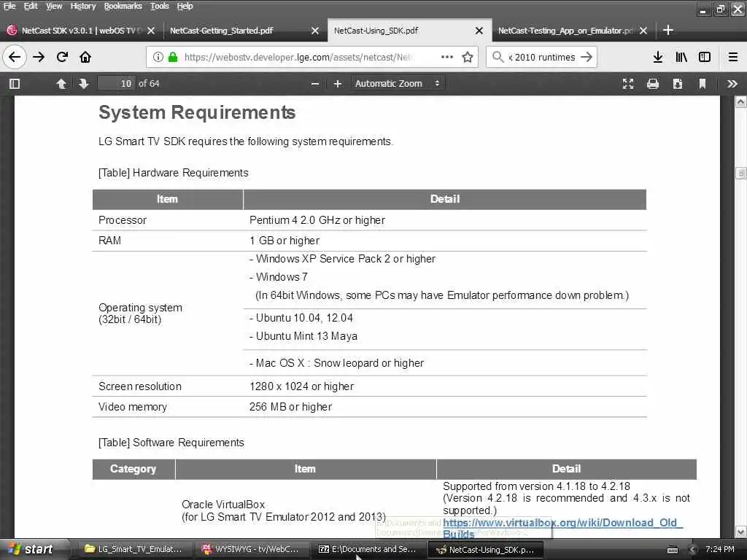Reload the current page
The width and height of the screenshot is (747, 560).
[x=62, y=57]
